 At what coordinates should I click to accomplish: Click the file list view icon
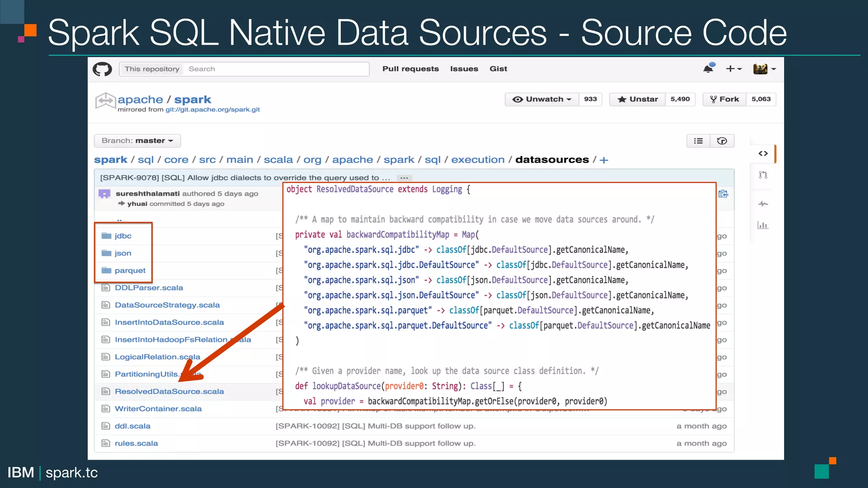click(x=698, y=141)
